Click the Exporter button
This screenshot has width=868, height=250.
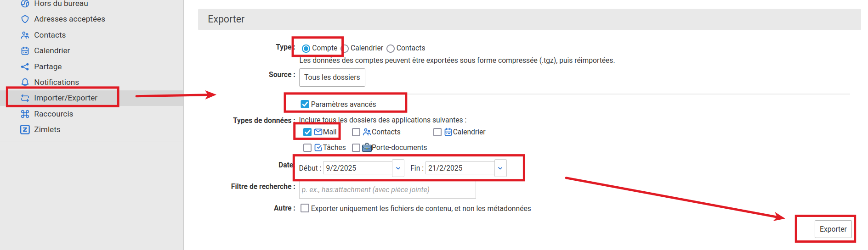[x=833, y=229]
